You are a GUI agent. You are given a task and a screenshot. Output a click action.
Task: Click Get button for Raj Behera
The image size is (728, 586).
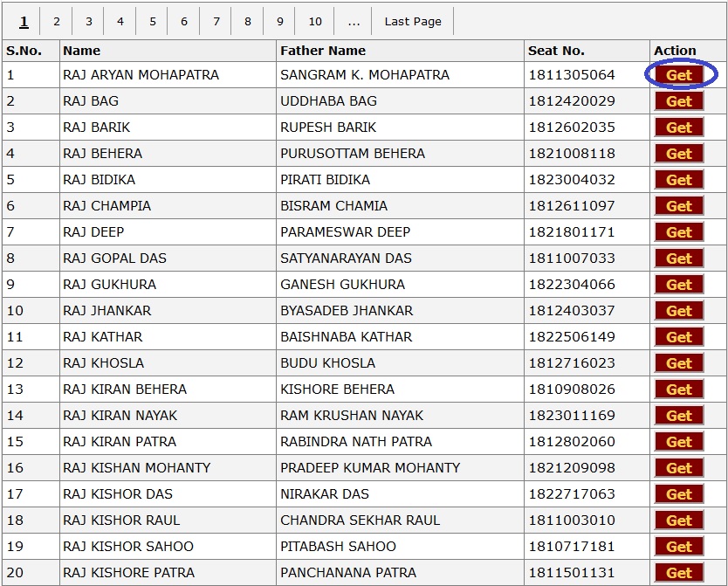(x=679, y=153)
